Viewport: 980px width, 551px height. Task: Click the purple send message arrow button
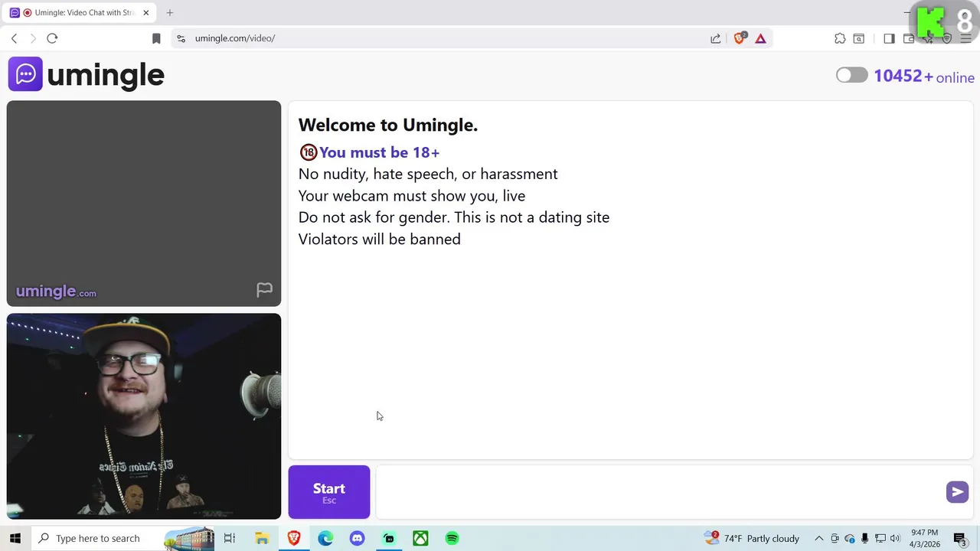coord(957,492)
